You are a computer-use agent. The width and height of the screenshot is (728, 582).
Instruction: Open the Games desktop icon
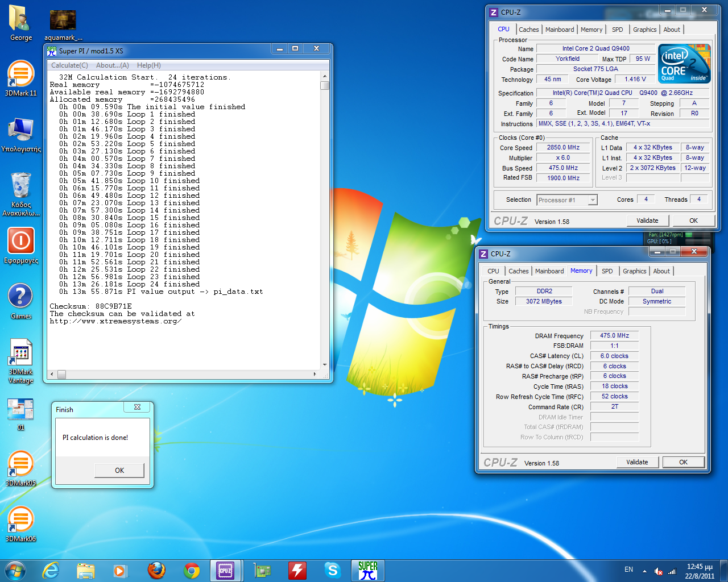coord(21,301)
